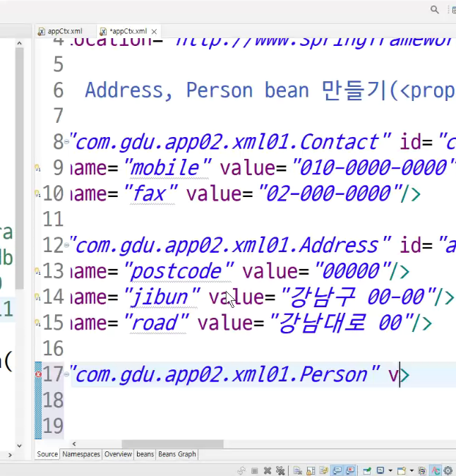Open the Beans Graph tab
The height and width of the screenshot is (476, 456).
(x=177, y=454)
